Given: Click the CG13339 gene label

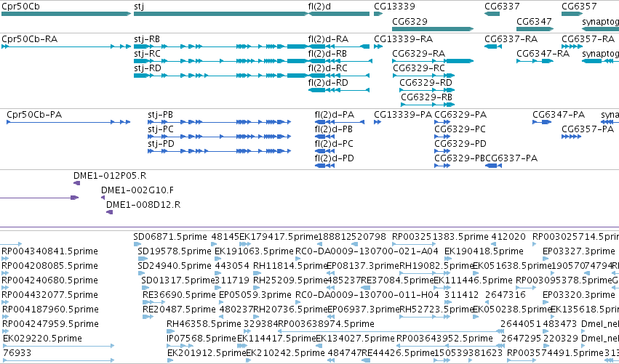Looking at the screenshot, I should [x=394, y=7].
